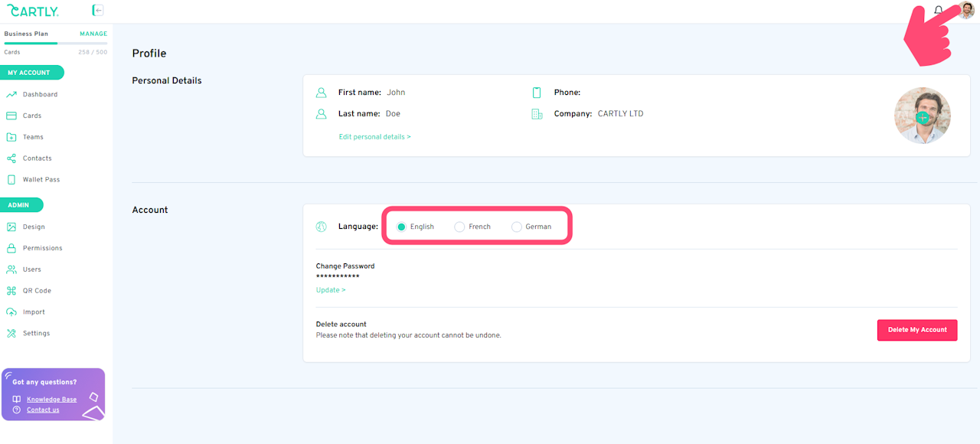This screenshot has width=980, height=444.
Task: Click the first name value John
Action: [396, 93]
